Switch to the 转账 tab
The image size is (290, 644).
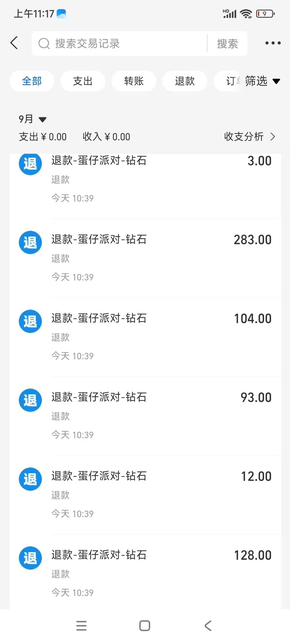(x=134, y=81)
